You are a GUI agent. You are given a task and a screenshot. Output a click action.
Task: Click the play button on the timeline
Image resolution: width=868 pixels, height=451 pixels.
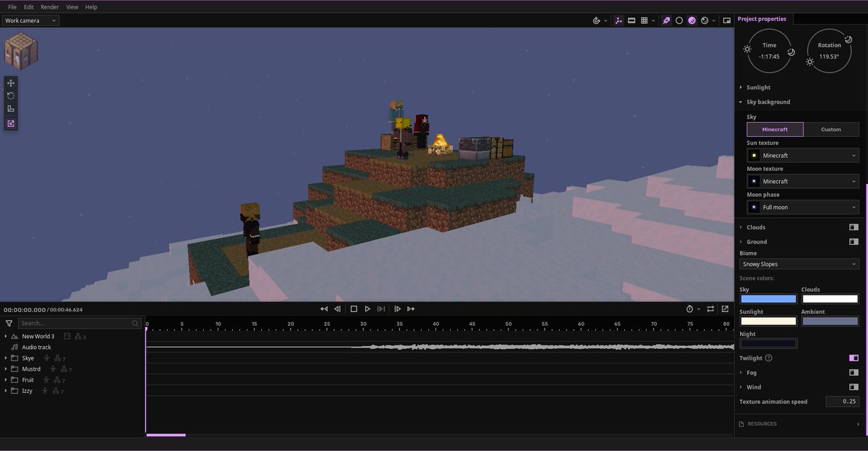click(367, 309)
